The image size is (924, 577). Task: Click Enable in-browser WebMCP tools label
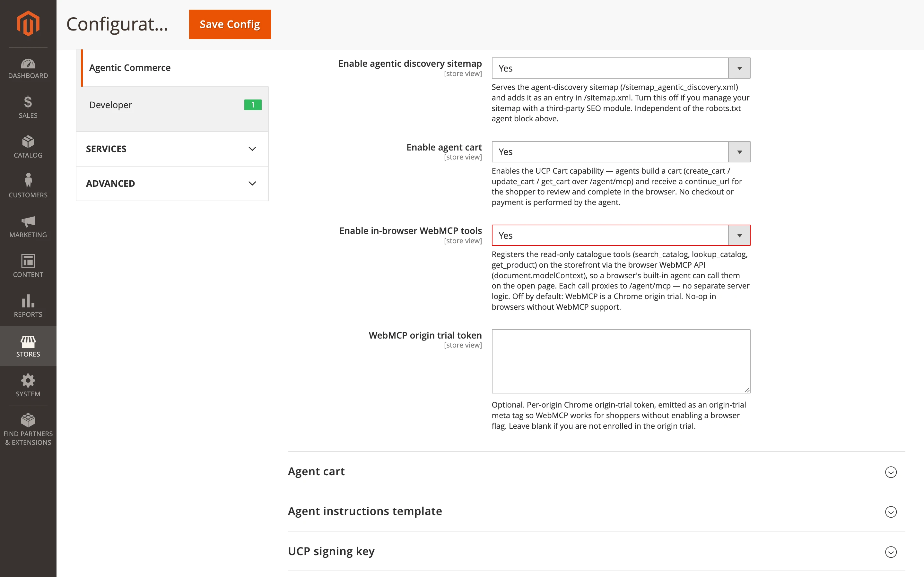coord(410,230)
